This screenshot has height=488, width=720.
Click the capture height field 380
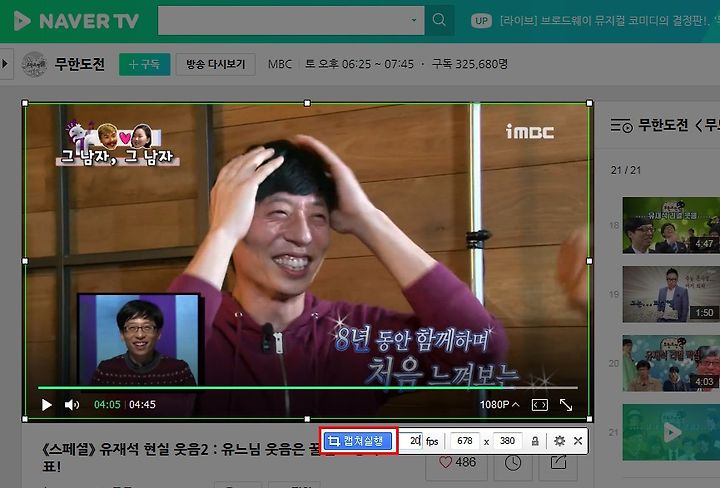507,441
